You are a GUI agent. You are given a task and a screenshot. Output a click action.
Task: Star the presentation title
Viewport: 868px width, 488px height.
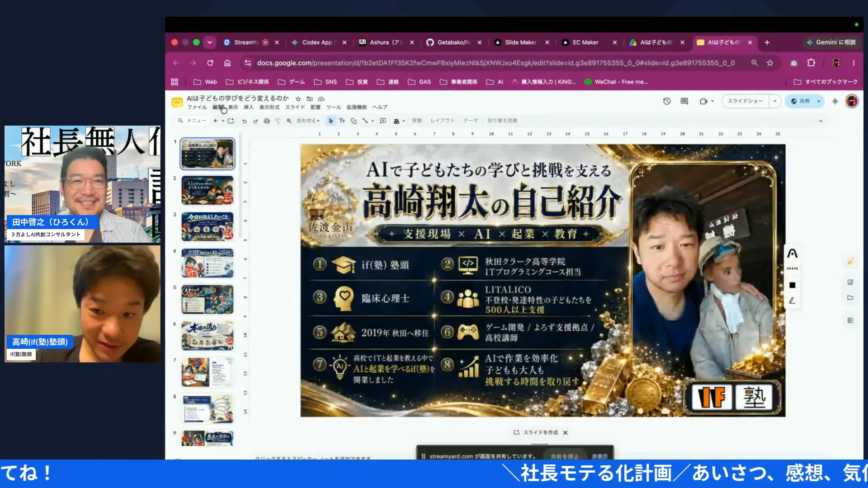[x=298, y=99]
